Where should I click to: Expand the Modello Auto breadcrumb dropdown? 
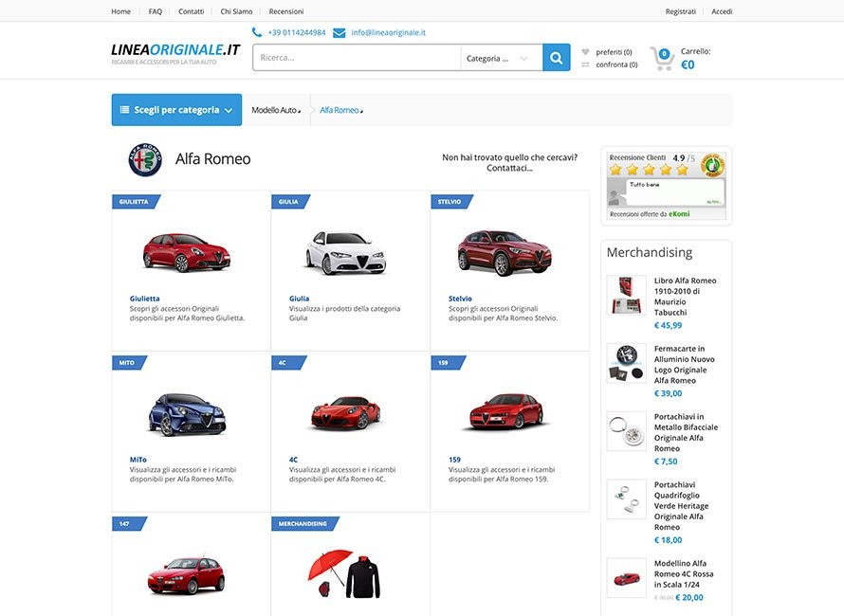tap(276, 110)
